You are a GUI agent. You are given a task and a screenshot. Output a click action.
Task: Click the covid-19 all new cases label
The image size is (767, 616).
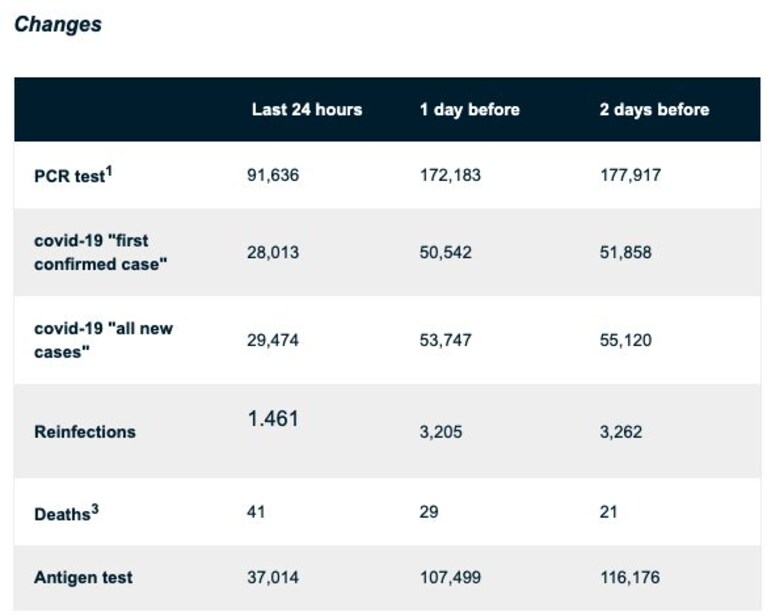(x=103, y=340)
